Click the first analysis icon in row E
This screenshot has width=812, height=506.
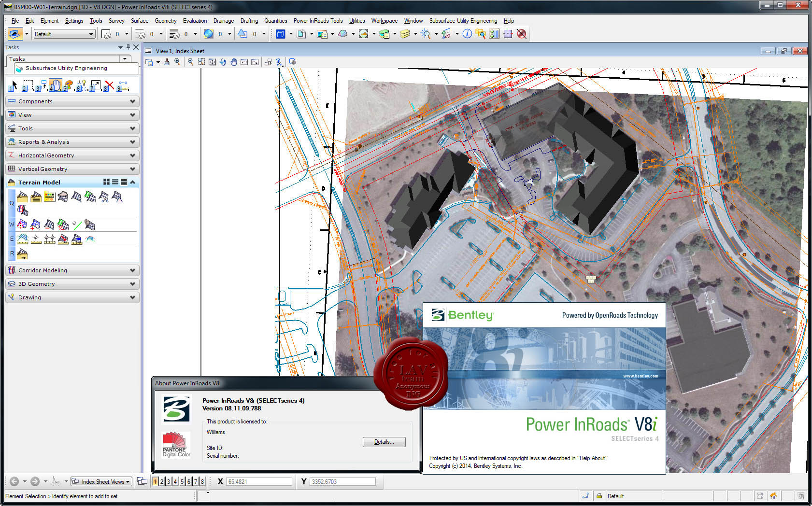tap(22, 239)
